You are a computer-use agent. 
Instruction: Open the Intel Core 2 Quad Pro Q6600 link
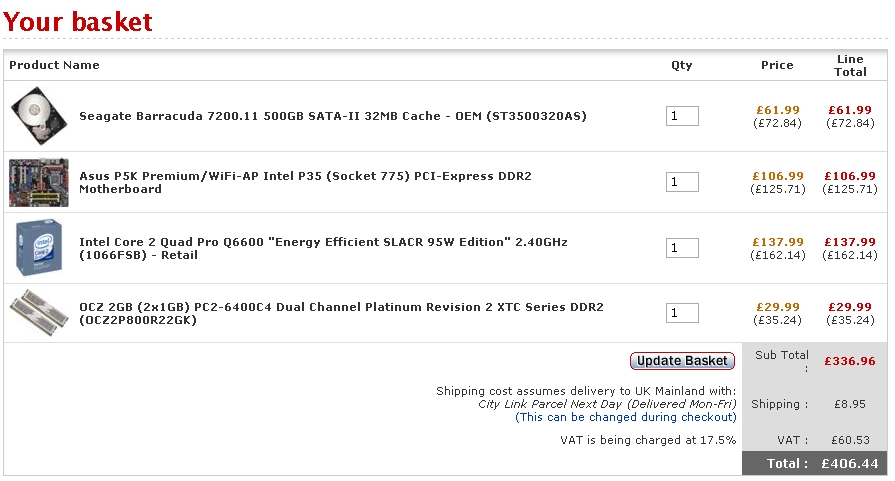tap(323, 248)
